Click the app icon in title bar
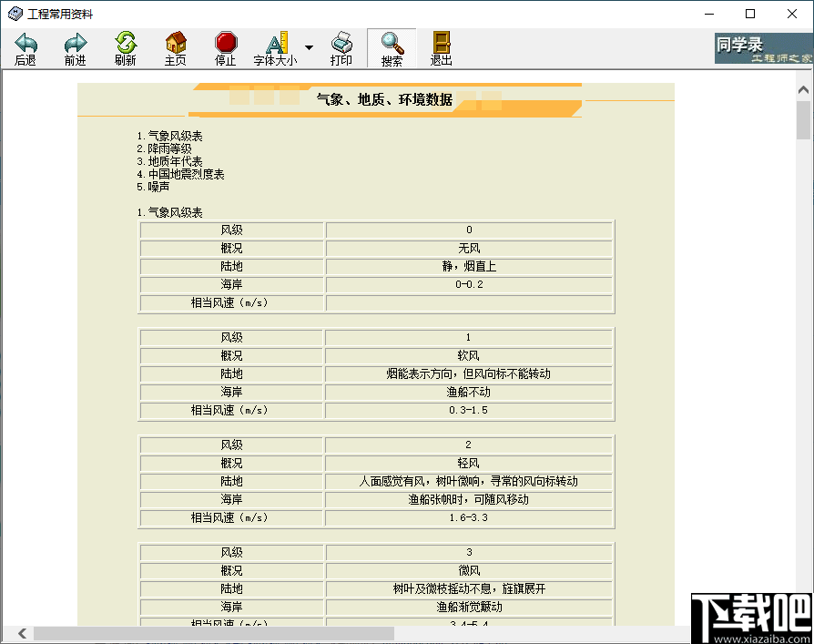 pyautogui.click(x=15, y=14)
